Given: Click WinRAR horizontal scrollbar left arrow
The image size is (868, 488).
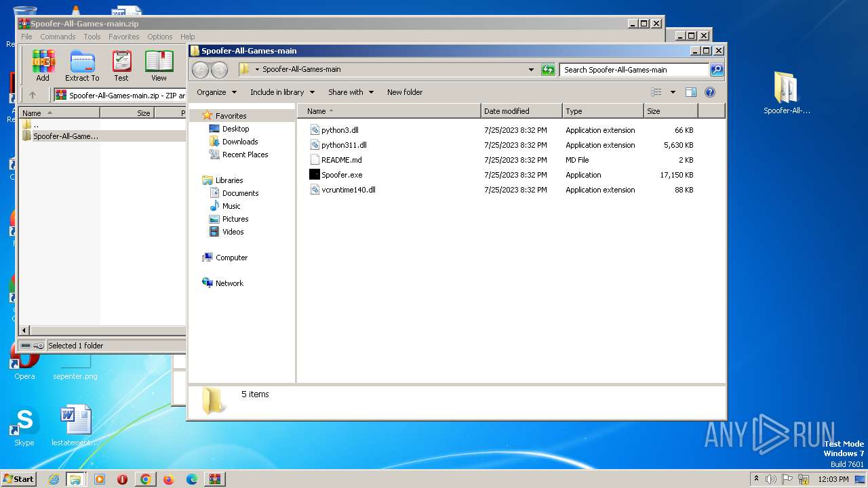Looking at the screenshot, I should [x=24, y=330].
